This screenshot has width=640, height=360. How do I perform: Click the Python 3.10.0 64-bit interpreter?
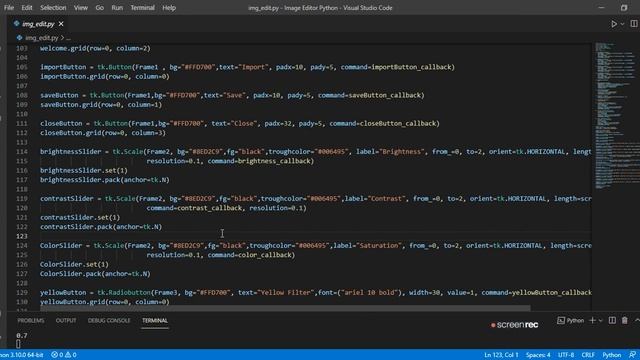[22, 355]
